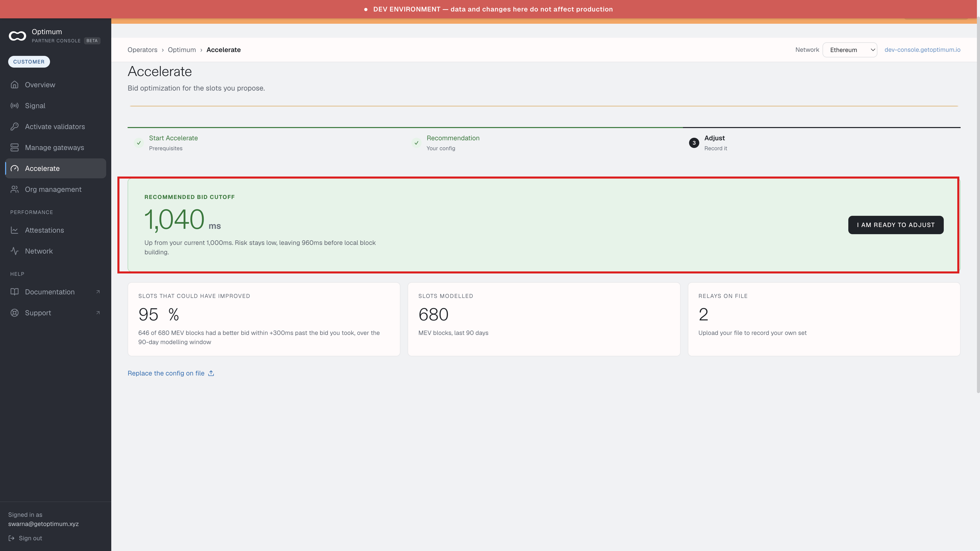The image size is (980, 551).
Task: Open Documentation help link
Action: click(x=56, y=292)
